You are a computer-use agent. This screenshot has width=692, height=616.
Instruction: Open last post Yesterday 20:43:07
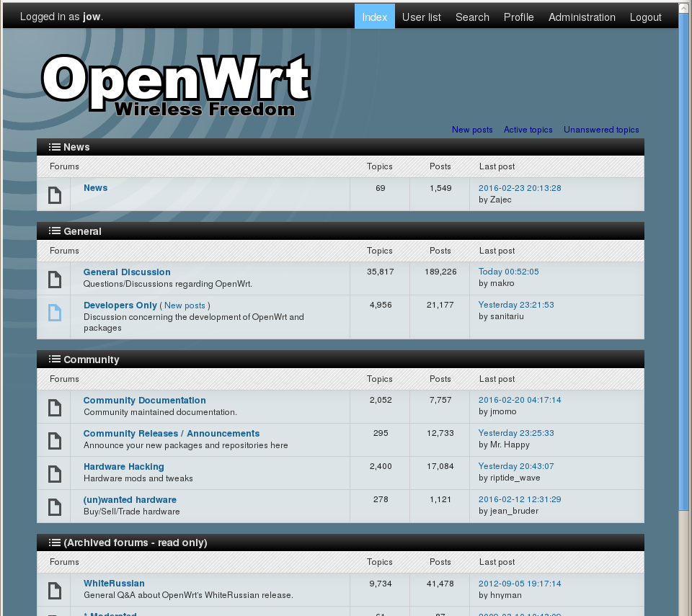pyautogui.click(x=516, y=466)
